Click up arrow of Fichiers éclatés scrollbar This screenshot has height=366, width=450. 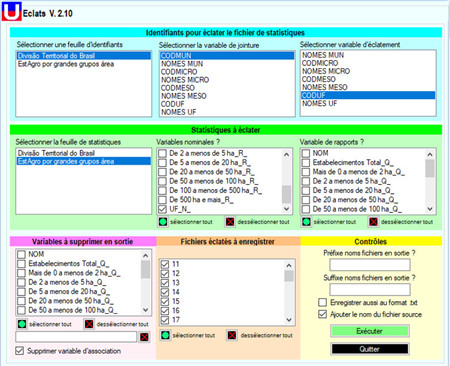pyautogui.click(x=289, y=265)
